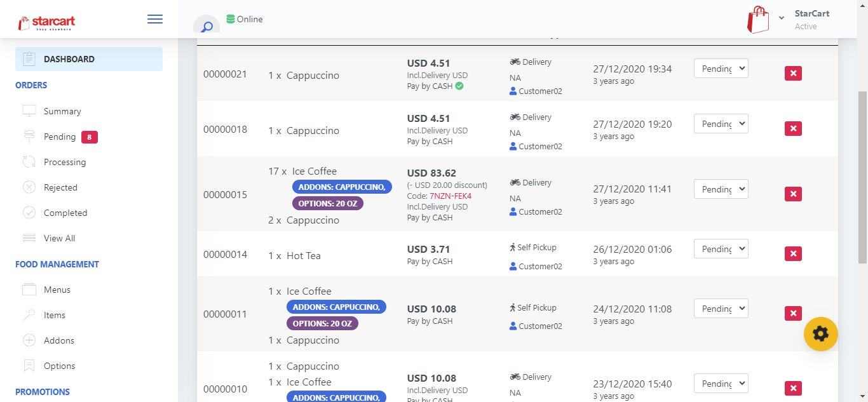Open status dropdown for order 00000018
The height and width of the screenshot is (402, 868).
pyautogui.click(x=721, y=124)
